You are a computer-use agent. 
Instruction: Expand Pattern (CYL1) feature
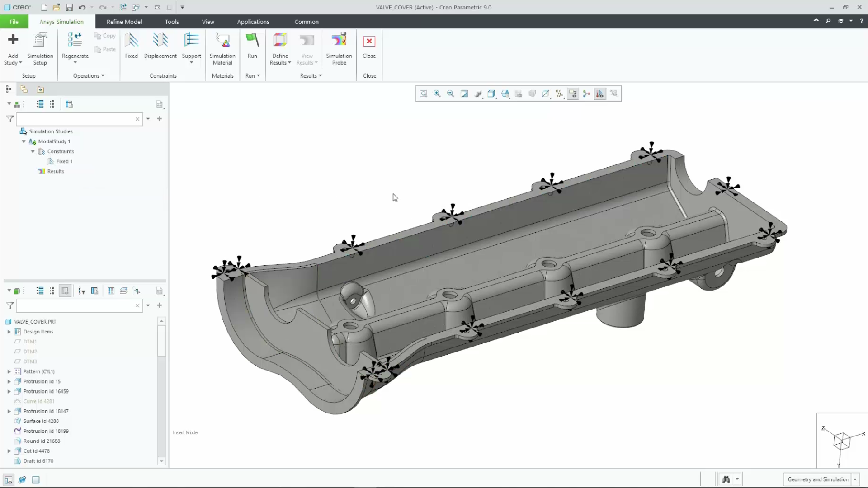(9, 371)
